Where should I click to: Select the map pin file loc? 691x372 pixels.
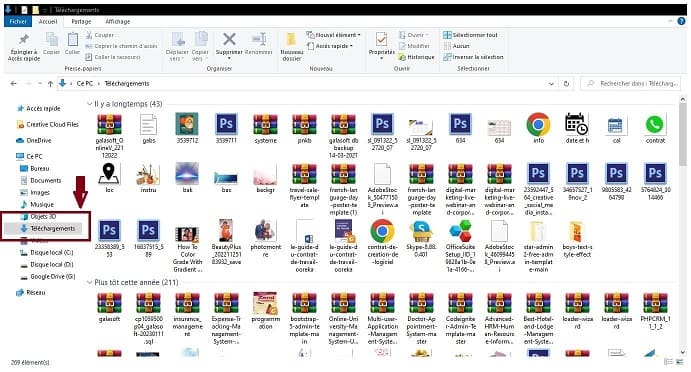109,178
